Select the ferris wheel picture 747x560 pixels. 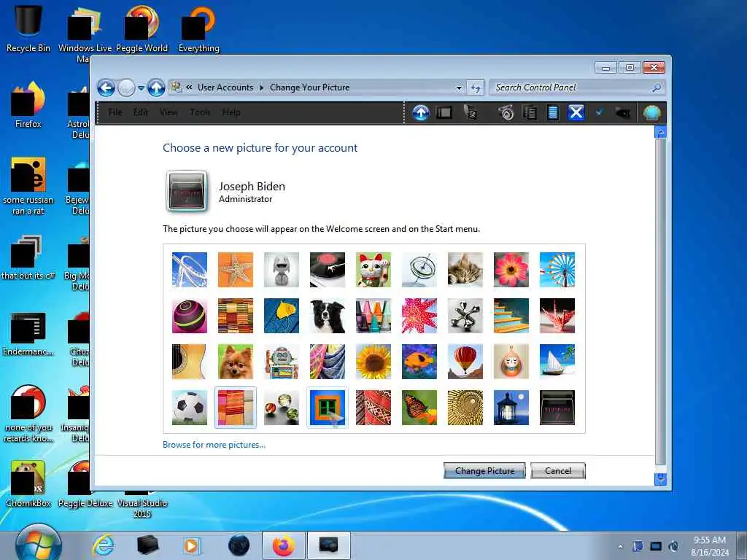tap(557, 270)
